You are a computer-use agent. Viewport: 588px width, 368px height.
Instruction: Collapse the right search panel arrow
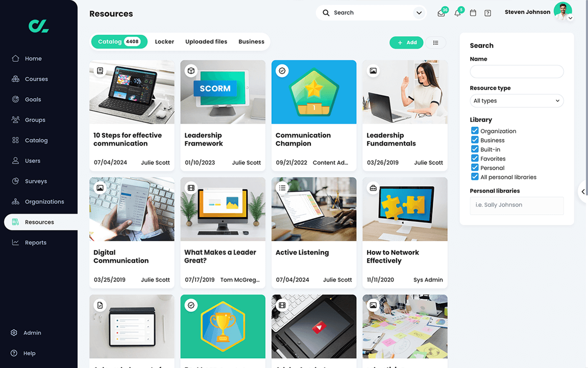pyautogui.click(x=583, y=192)
